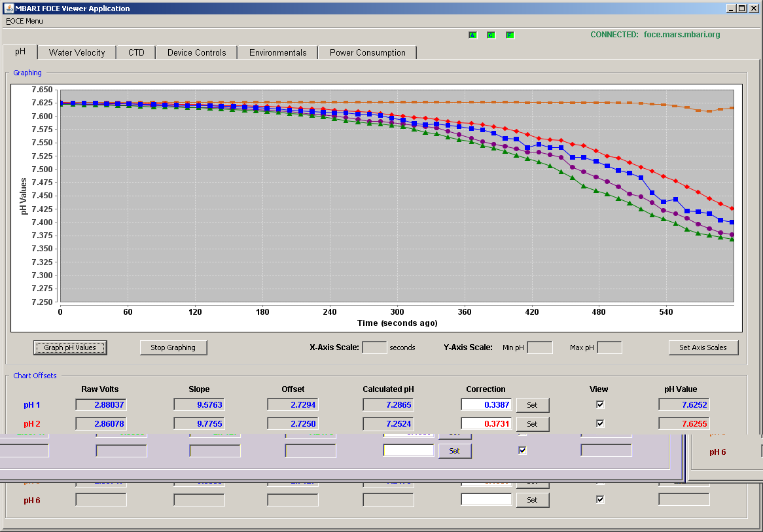Switch to the Power Consumption tab
The width and height of the screenshot is (763, 532).
367,52
